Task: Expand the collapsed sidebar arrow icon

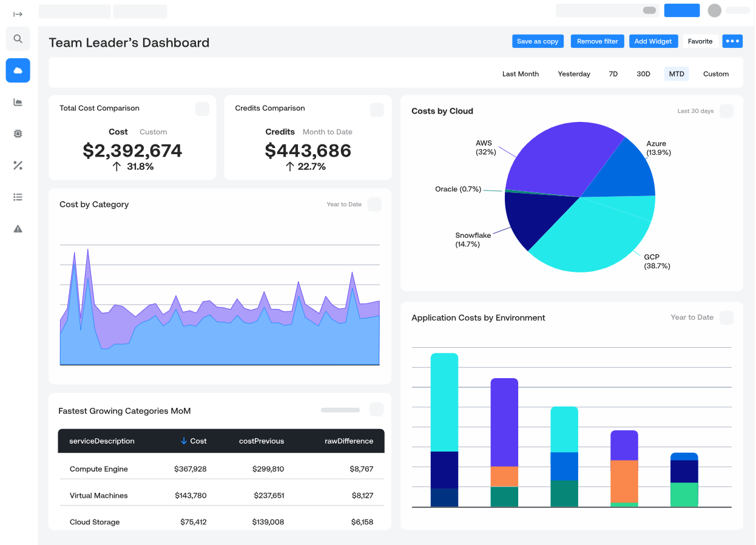Action: [x=18, y=14]
